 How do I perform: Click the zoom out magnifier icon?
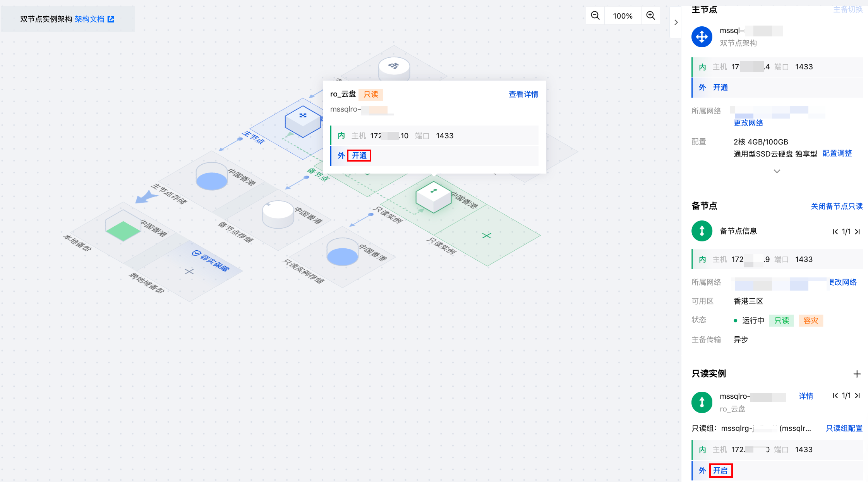click(x=595, y=15)
